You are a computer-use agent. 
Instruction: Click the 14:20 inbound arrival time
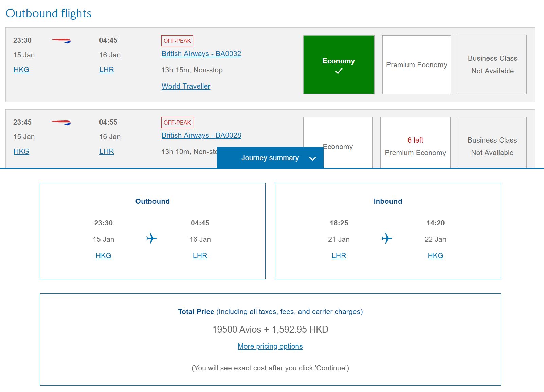pos(435,223)
